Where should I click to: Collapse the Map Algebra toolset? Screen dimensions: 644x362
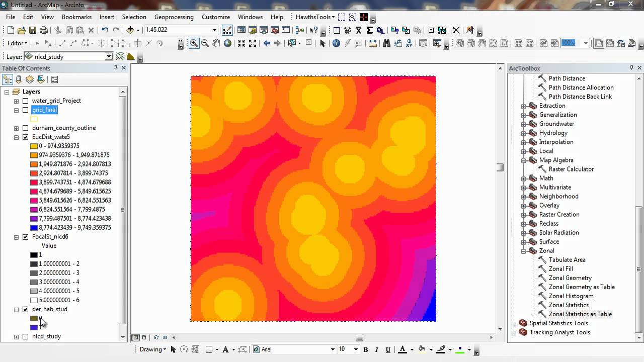pos(523,160)
